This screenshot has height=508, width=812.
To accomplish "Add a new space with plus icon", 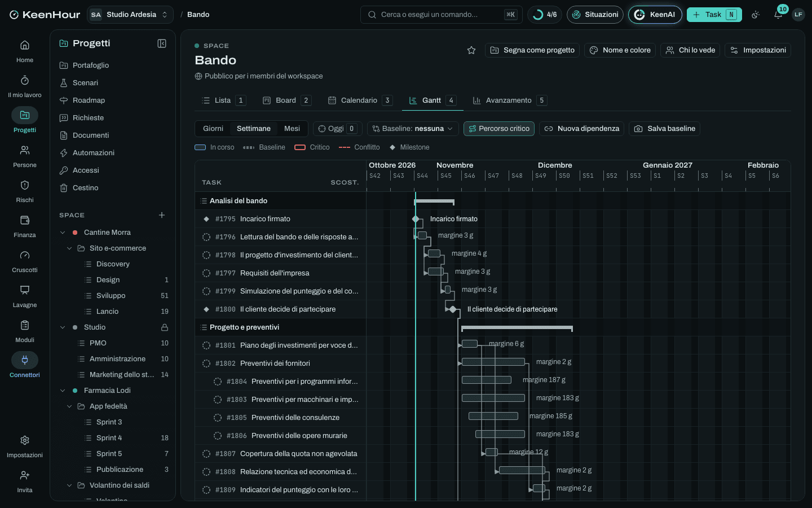I will coord(162,215).
